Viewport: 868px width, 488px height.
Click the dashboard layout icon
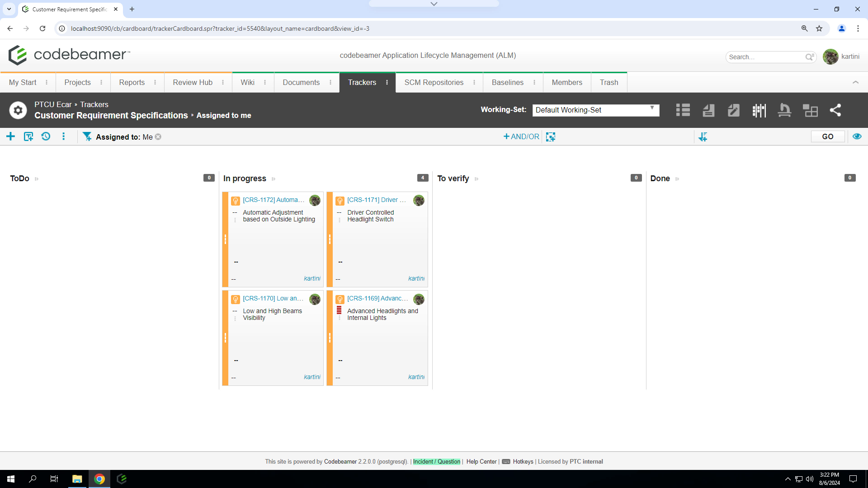(x=810, y=110)
